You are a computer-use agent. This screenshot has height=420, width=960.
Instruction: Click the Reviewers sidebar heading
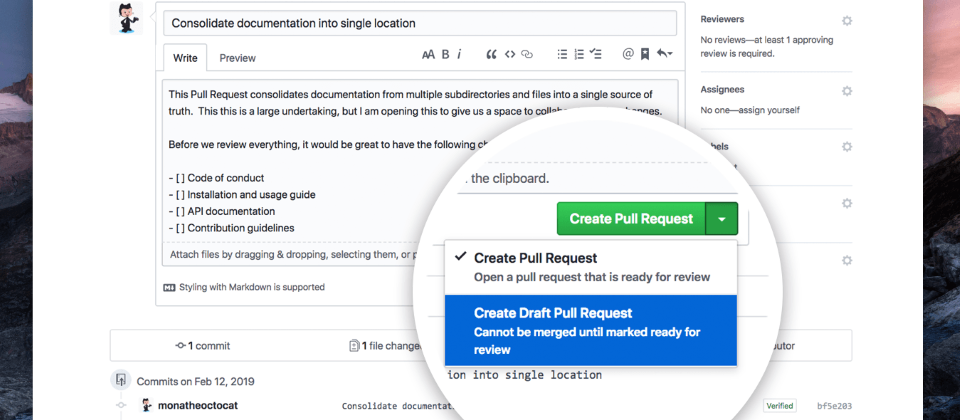[722, 20]
